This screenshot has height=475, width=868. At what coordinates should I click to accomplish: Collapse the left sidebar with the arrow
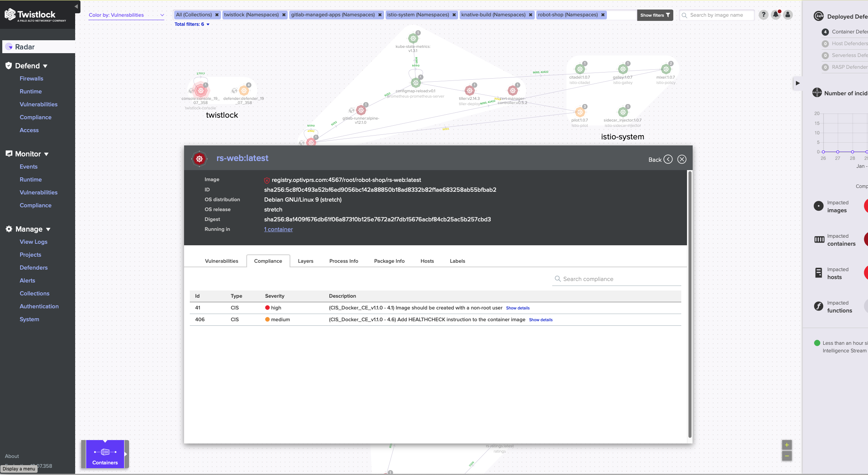pos(76,6)
